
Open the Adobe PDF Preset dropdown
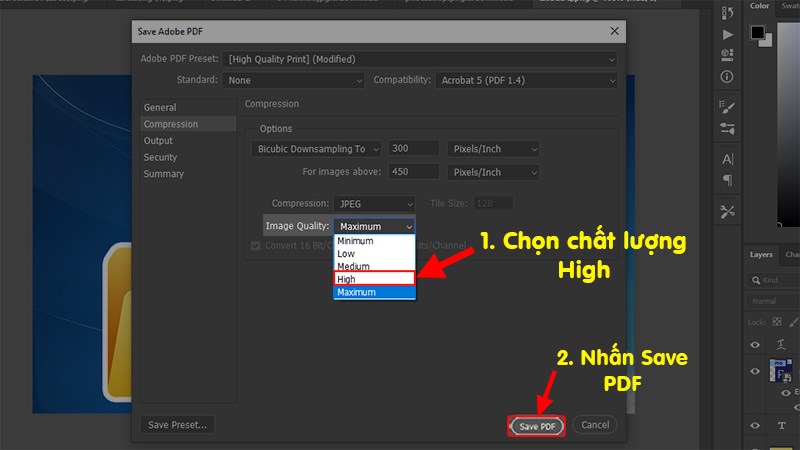(420, 59)
